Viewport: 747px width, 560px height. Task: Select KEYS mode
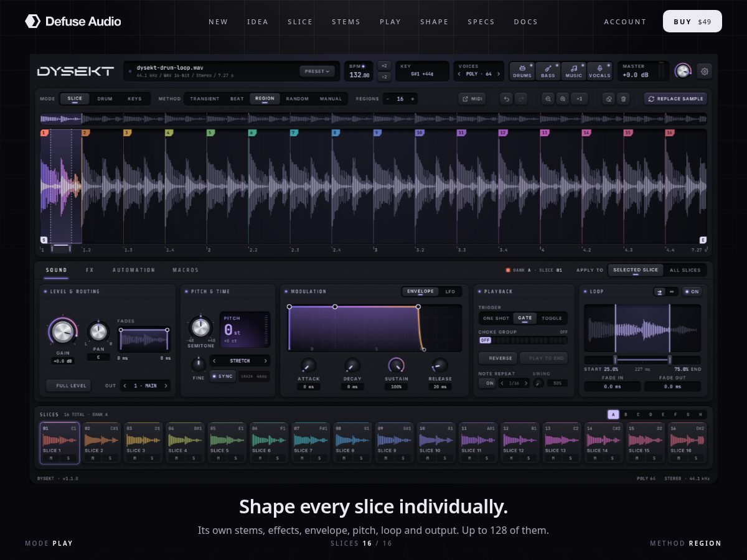coord(134,98)
